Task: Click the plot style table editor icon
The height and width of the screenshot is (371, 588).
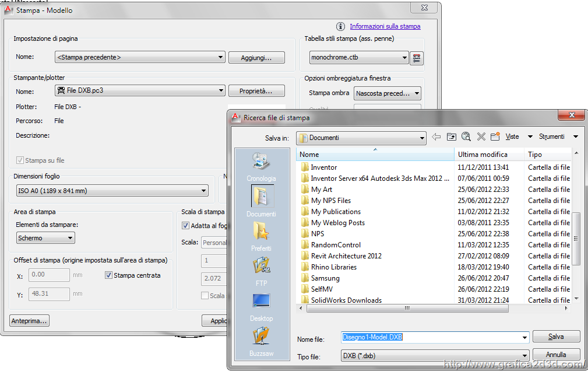Action: [417, 58]
